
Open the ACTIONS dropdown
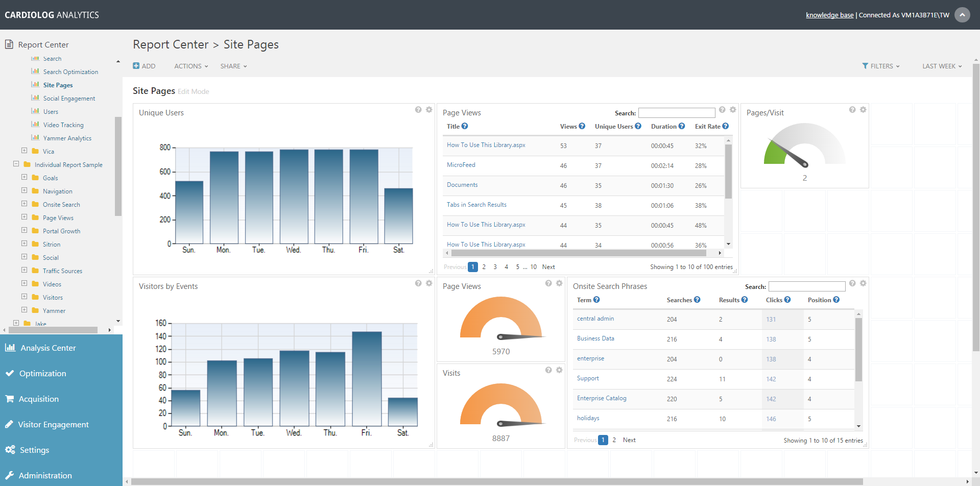191,66
